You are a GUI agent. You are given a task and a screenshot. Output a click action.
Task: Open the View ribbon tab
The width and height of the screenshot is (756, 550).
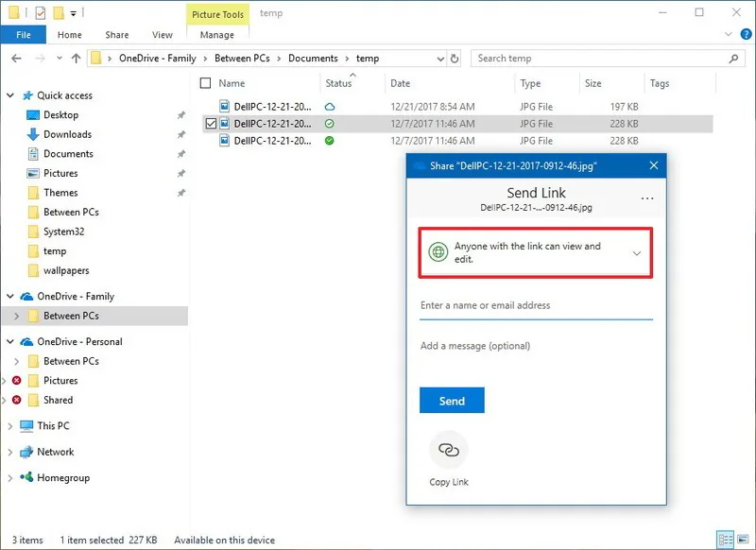pos(163,35)
